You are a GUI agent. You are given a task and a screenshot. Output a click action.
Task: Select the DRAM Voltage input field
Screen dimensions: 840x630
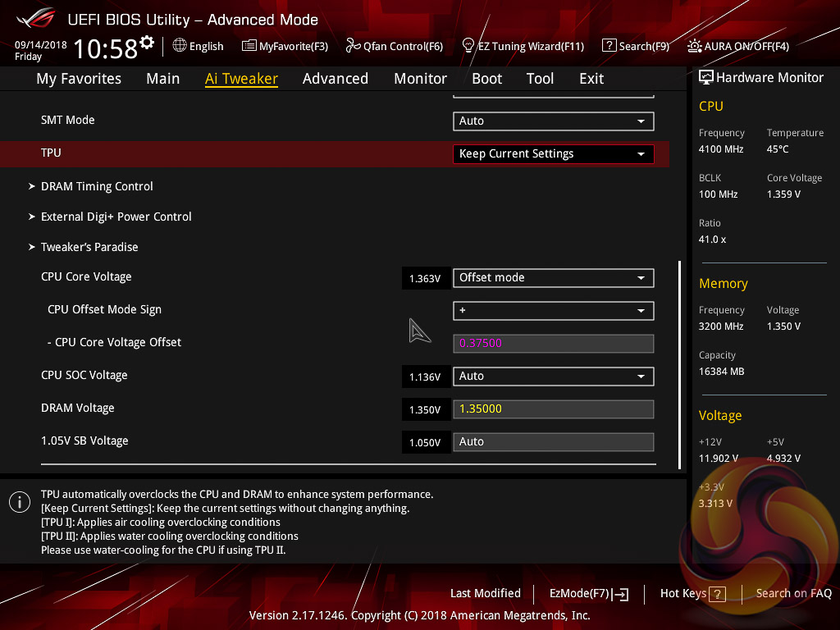coord(553,409)
